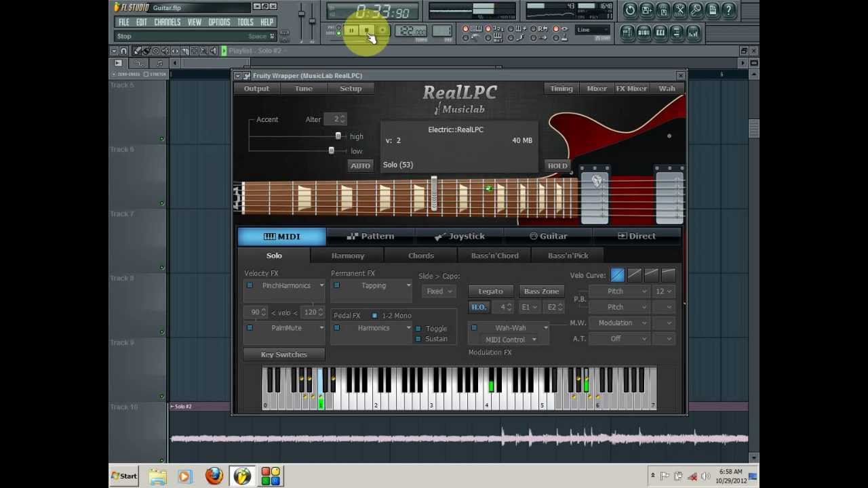Open the MIDI Control dropdown
The image size is (868, 488).
[x=510, y=340]
